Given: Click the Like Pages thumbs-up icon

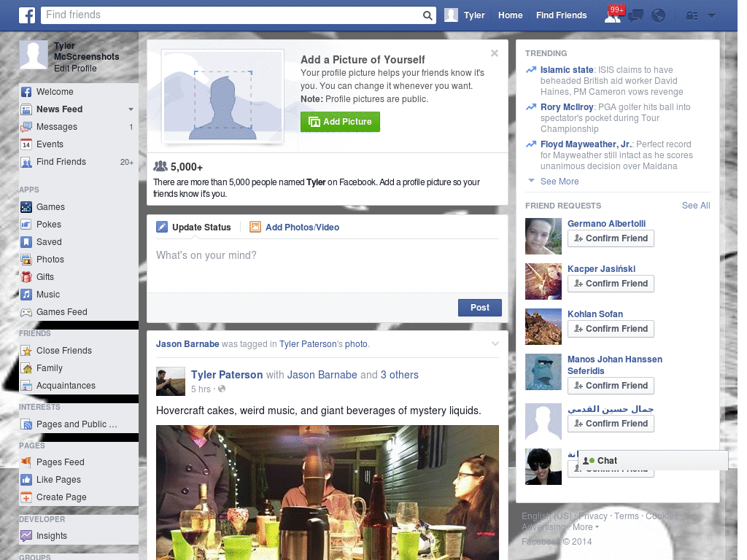Looking at the screenshot, I should click(26, 480).
